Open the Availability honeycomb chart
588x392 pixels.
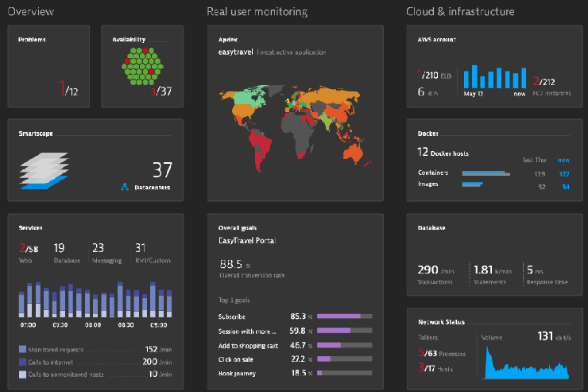(142, 65)
